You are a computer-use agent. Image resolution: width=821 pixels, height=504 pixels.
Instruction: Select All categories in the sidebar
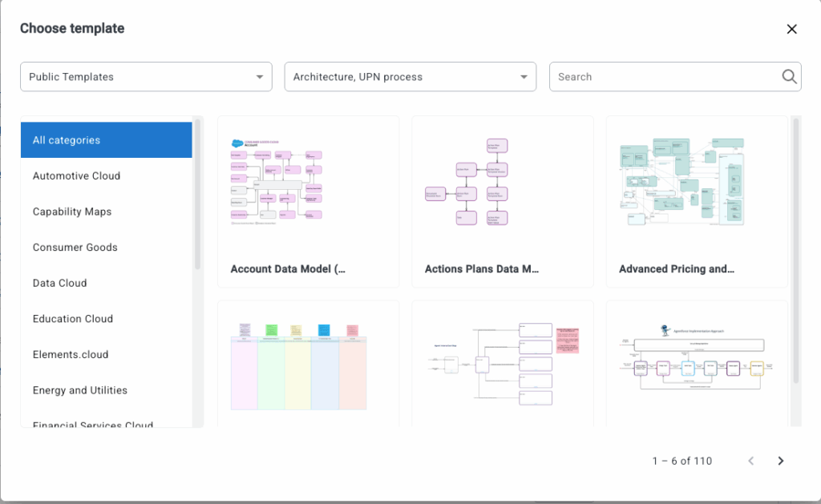[106, 140]
